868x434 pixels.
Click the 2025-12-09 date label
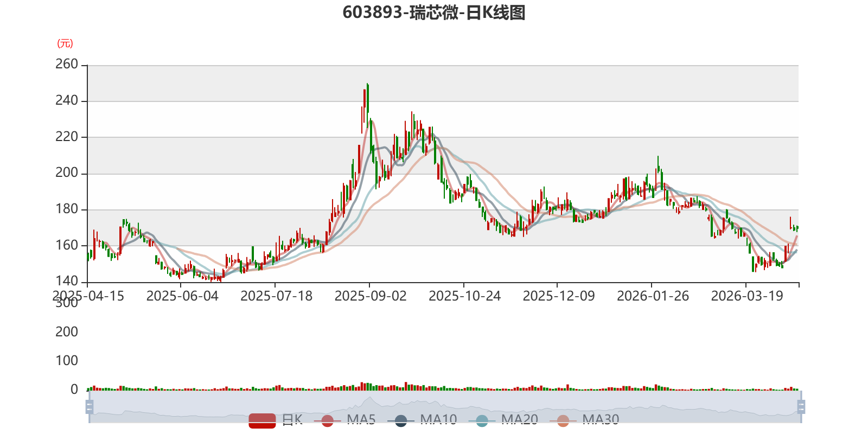(x=559, y=296)
